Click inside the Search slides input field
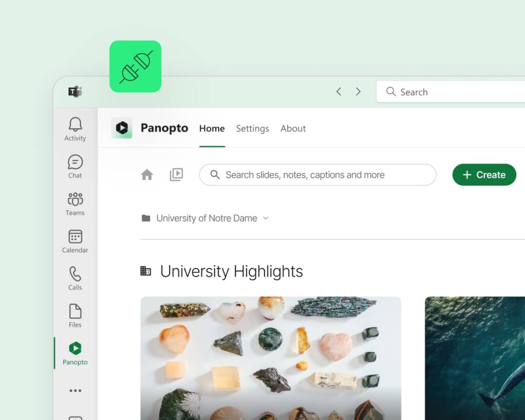525x420 pixels. click(317, 174)
